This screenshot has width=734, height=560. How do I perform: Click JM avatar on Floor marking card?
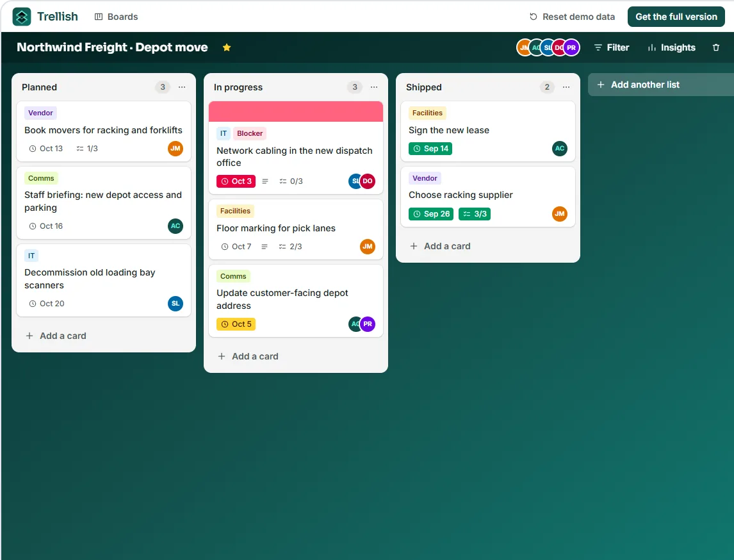[368, 246]
